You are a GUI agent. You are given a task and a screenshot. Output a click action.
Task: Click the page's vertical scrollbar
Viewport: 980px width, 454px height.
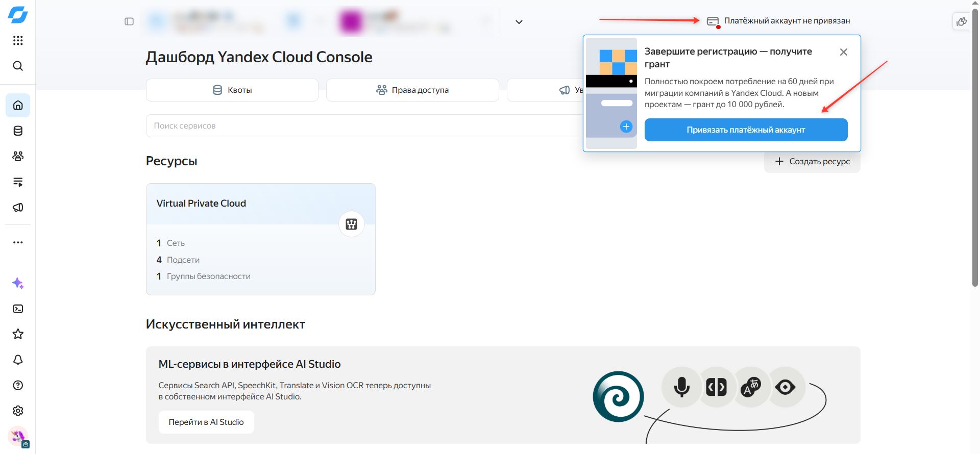pyautogui.click(x=975, y=148)
